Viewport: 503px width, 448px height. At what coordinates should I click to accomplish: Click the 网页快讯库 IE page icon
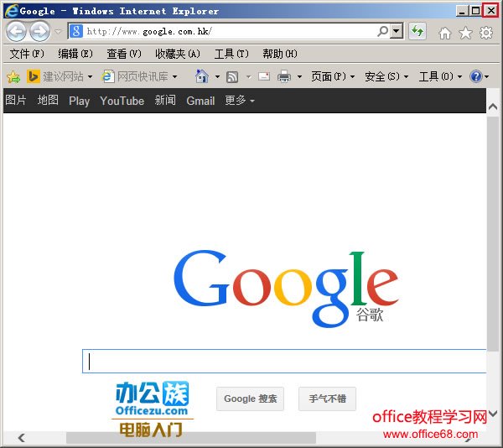click(108, 76)
